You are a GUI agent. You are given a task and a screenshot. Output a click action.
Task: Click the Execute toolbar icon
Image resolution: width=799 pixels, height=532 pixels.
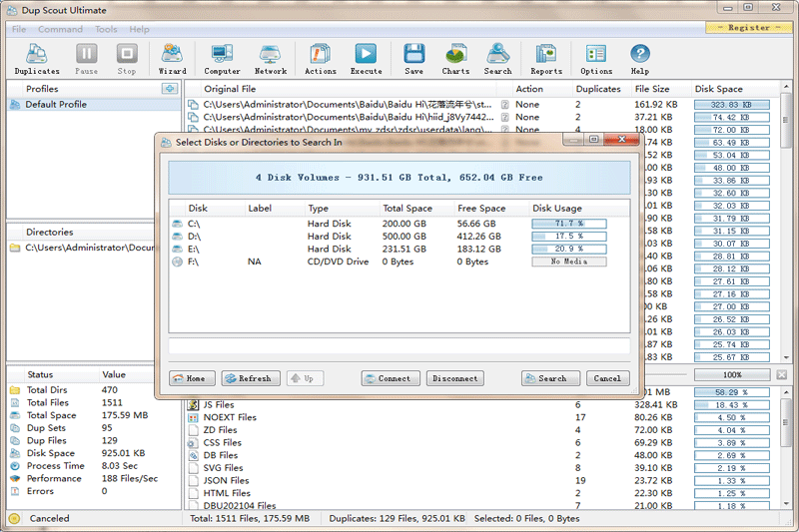point(366,59)
